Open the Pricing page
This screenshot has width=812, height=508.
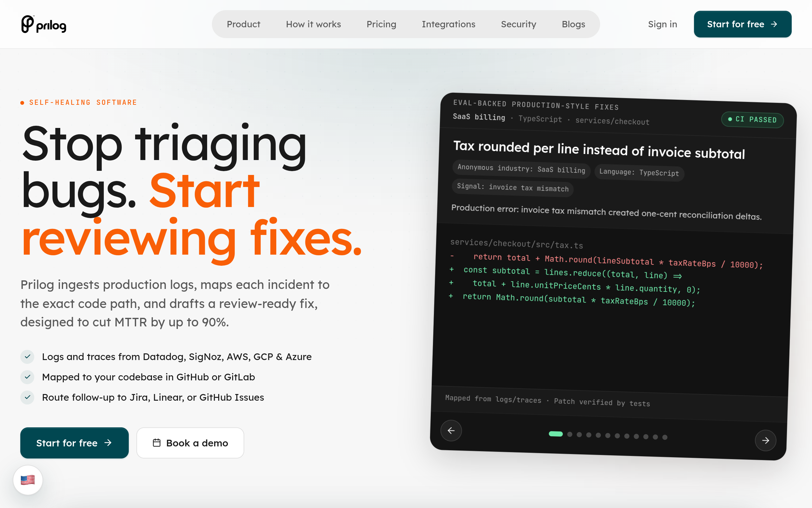(381, 24)
